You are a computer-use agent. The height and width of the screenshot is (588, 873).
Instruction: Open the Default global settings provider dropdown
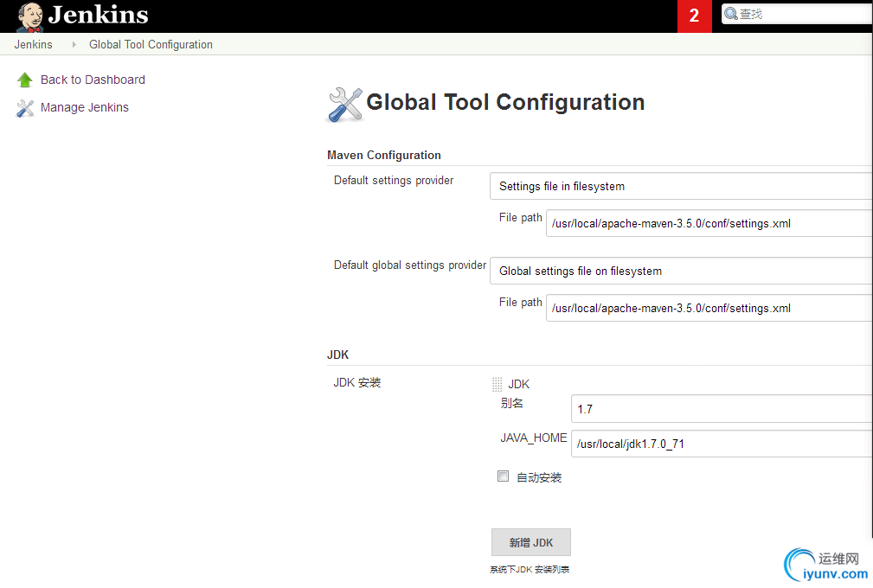(x=681, y=271)
